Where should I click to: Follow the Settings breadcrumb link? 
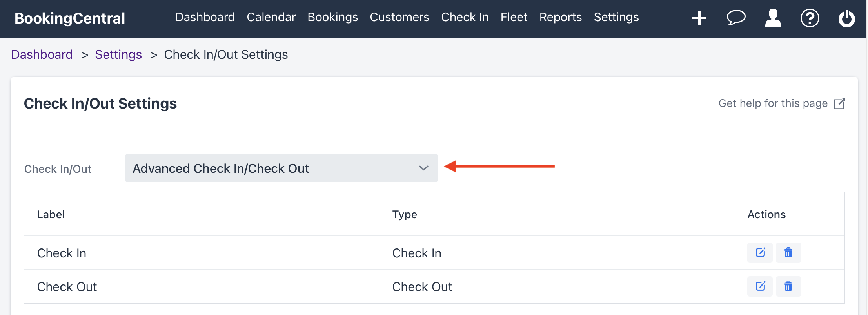tap(118, 54)
